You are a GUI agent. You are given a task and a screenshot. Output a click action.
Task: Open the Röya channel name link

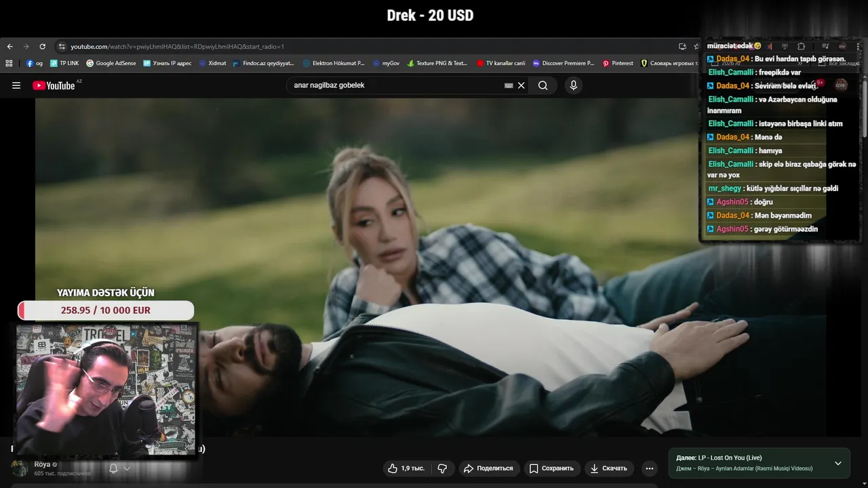coord(42,464)
